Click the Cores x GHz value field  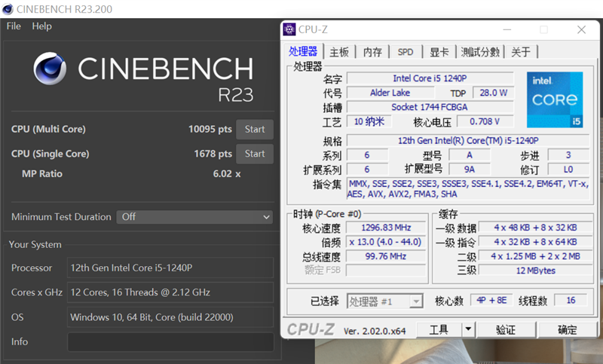click(171, 292)
